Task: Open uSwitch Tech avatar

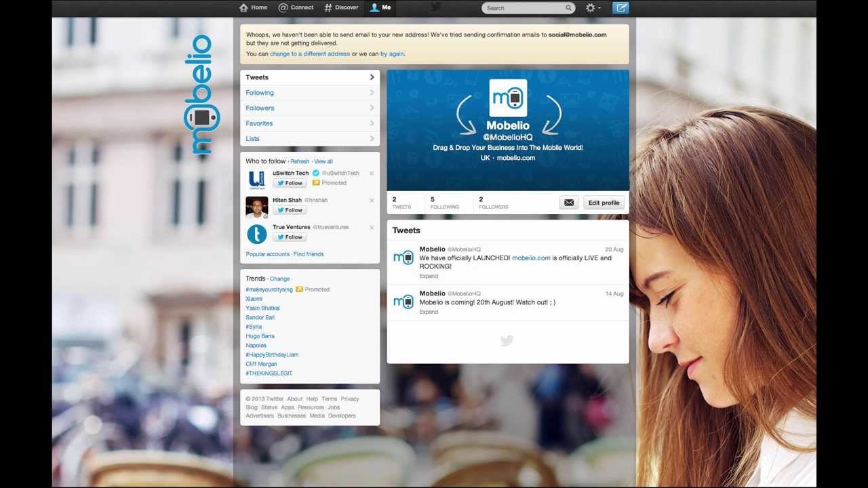Action: (257, 180)
